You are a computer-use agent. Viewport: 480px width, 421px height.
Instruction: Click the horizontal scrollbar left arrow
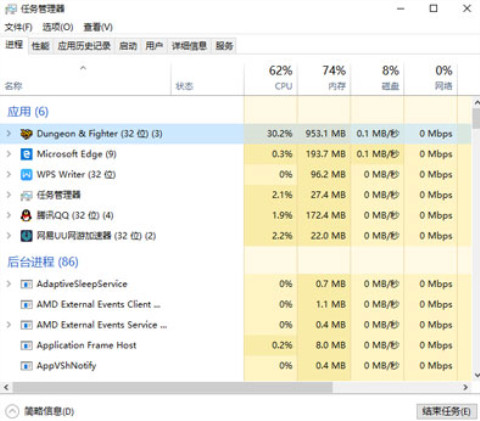6,387
